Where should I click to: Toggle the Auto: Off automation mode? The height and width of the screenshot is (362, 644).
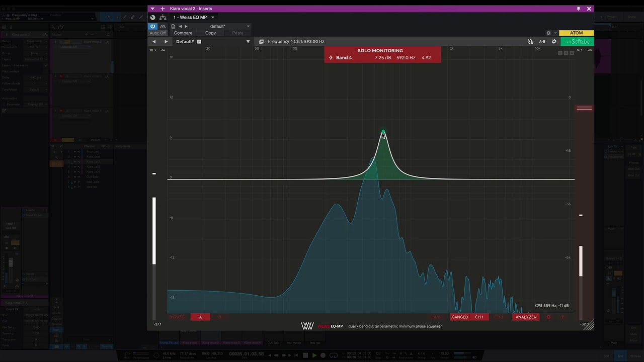pos(158,33)
